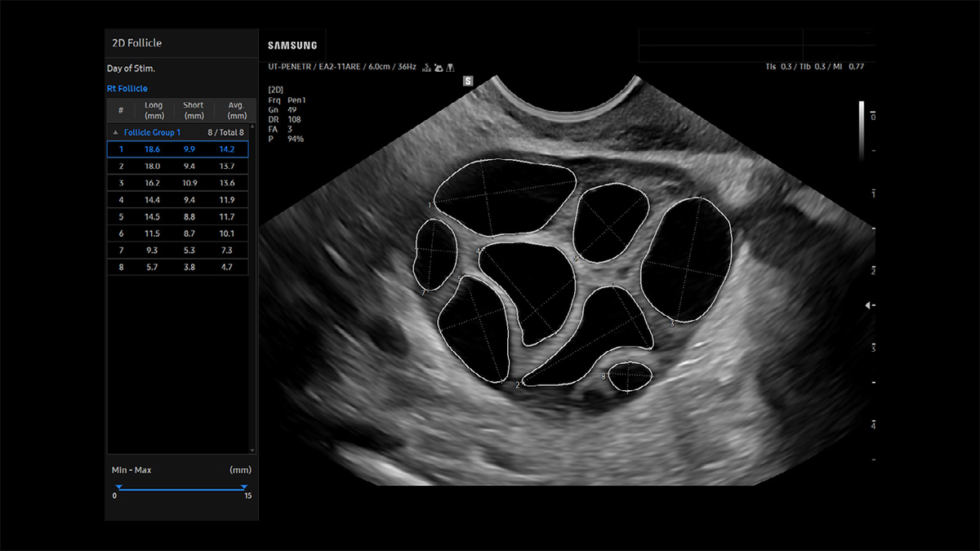Image resolution: width=980 pixels, height=551 pixels.
Task: Select follicle row 1 with long 18.6
Action: pyautogui.click(x=177, y=149)
